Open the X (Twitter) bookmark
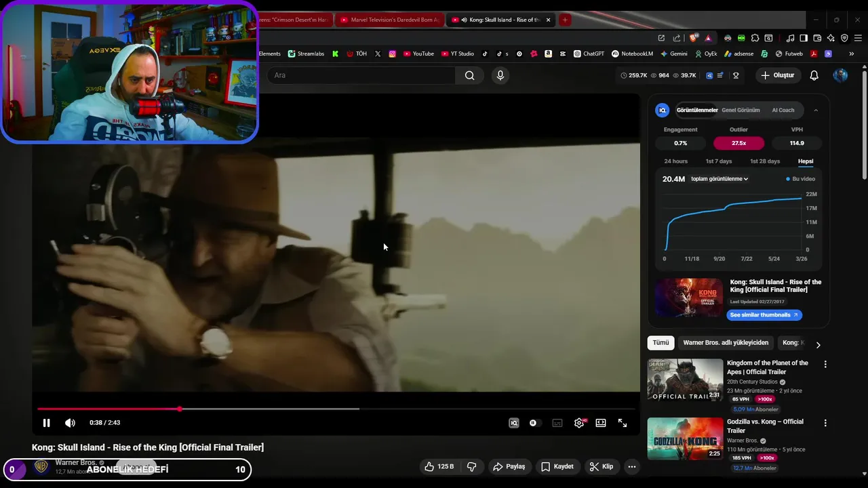The width and height of the screenshot is (868, 488). click(378, 54)
